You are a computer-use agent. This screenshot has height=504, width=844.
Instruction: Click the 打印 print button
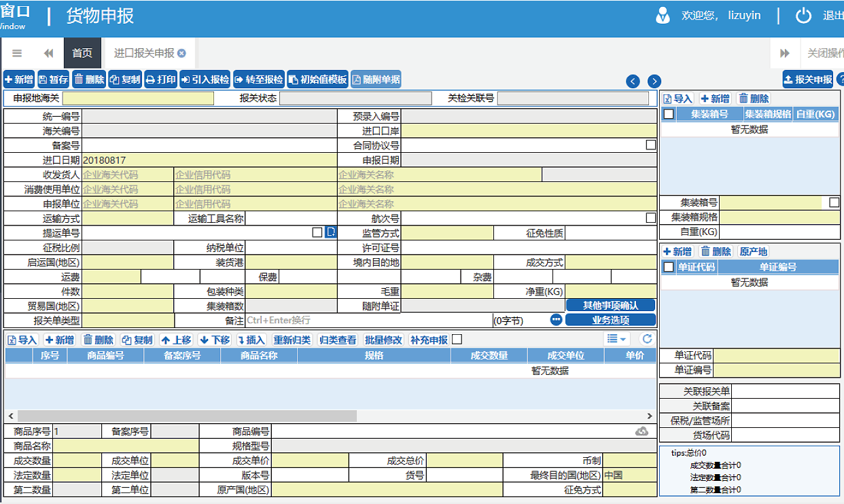pyautogui.click(x=161, y=79)
